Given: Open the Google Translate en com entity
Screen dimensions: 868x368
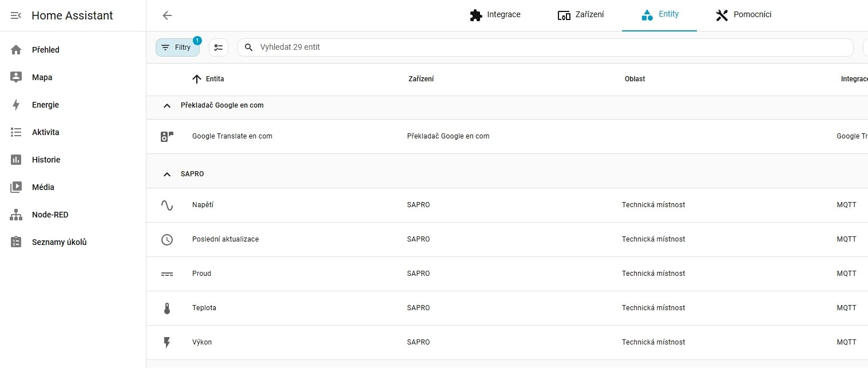Looking at the screenshot, I should 232,136.
